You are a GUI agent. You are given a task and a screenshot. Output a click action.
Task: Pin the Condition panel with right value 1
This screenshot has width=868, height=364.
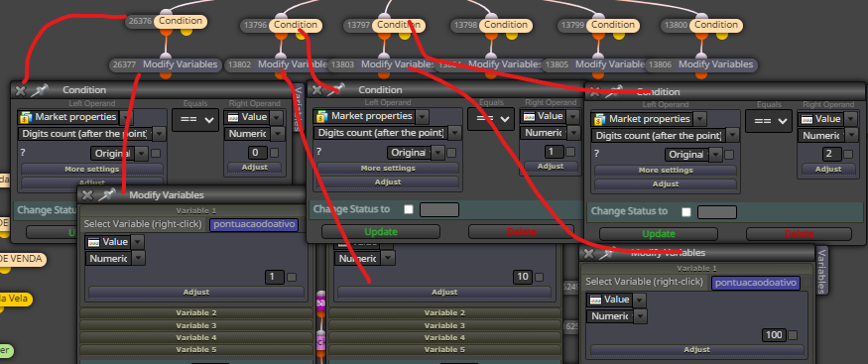[335, 89]
